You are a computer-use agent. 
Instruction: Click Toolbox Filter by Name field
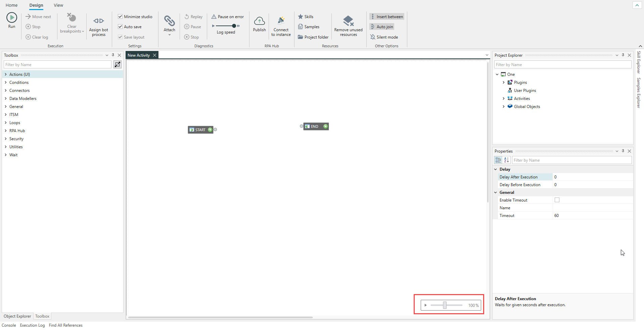click(x=57, y=65)
